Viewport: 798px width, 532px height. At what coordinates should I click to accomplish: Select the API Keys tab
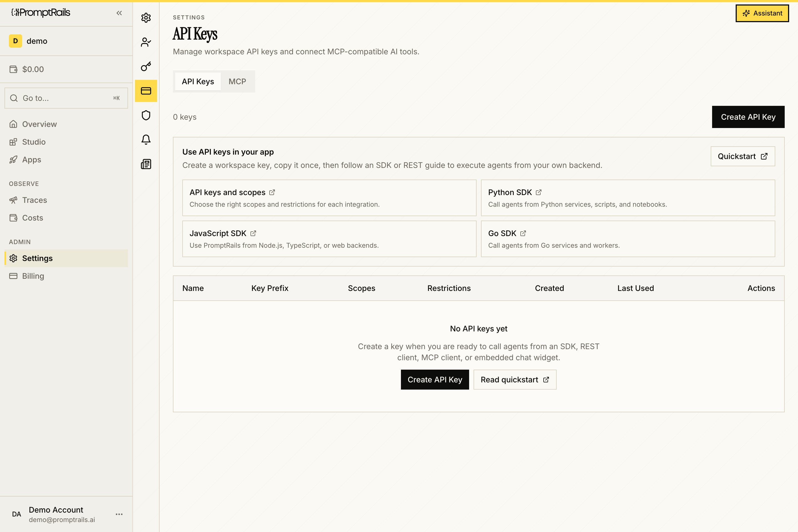click(x=198, y=81)
